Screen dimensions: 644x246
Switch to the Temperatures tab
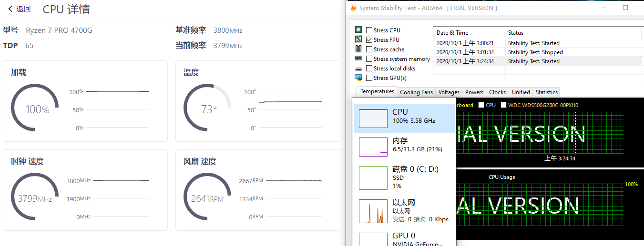click(377, 91)
